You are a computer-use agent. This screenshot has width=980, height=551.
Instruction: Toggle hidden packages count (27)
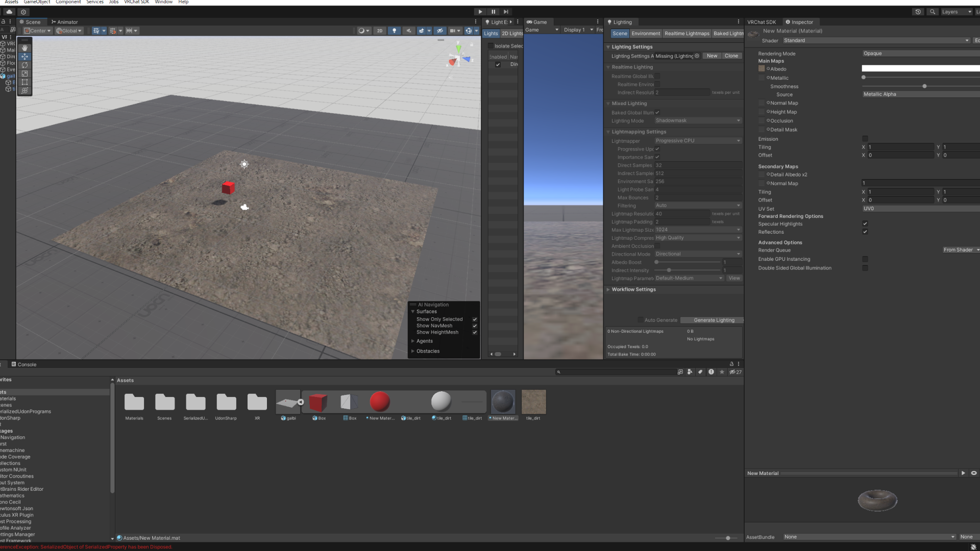coord(736,372)
